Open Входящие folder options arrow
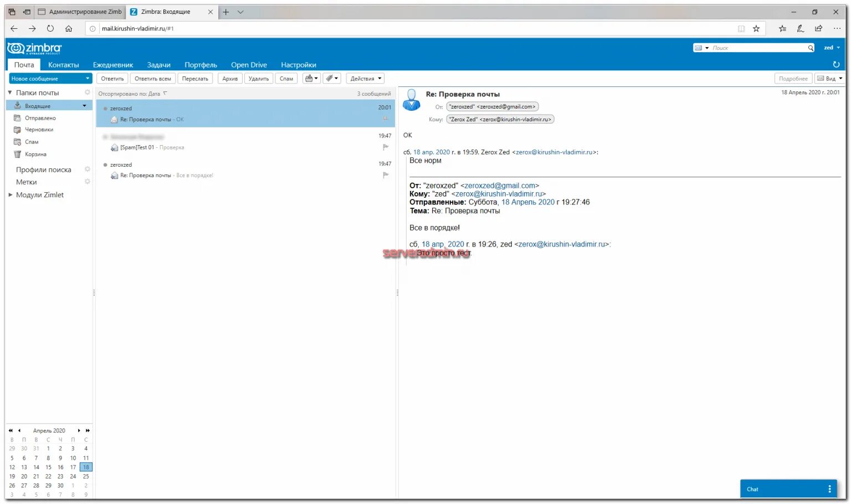This screenshot has height=504, width=851. [85, 106]
